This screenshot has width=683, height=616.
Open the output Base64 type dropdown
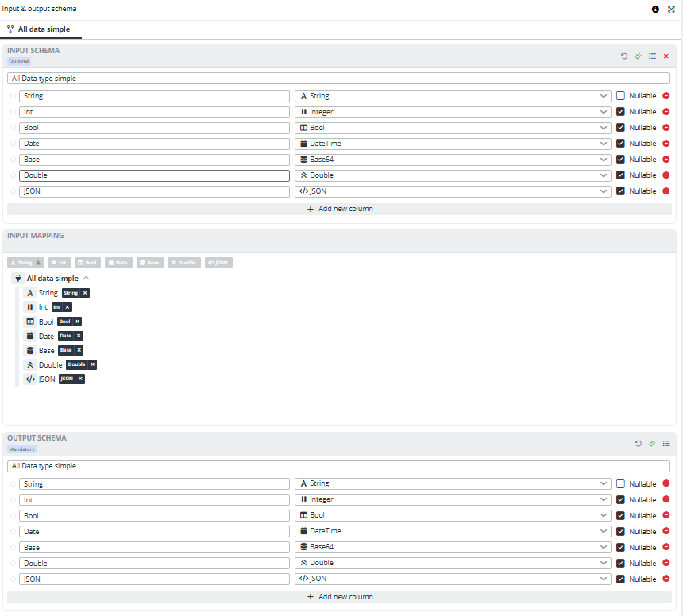452,547
